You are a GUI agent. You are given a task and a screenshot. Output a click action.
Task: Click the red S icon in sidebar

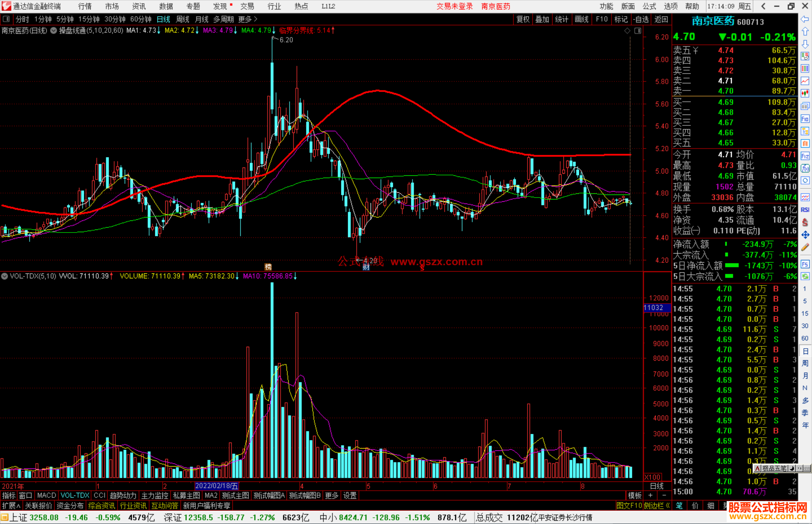[x=805, y=222]
